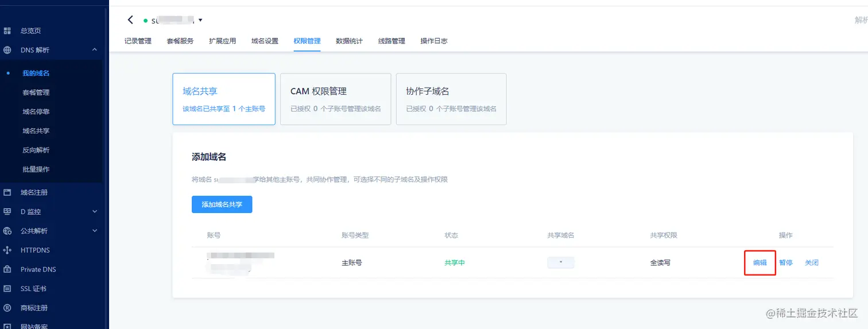This screenshot has width=868, height=329.
Task: Click the 关闭 link for the account
Action: click(812, 263)
